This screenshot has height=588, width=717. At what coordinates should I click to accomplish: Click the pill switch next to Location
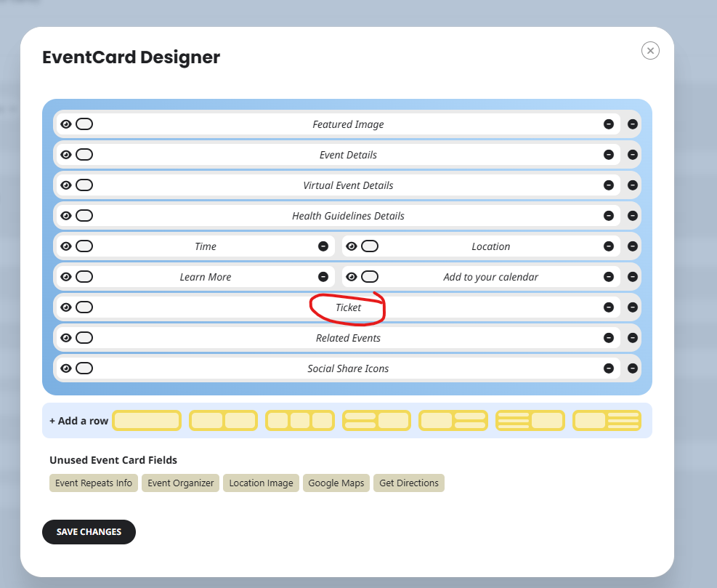click(370, 246)
